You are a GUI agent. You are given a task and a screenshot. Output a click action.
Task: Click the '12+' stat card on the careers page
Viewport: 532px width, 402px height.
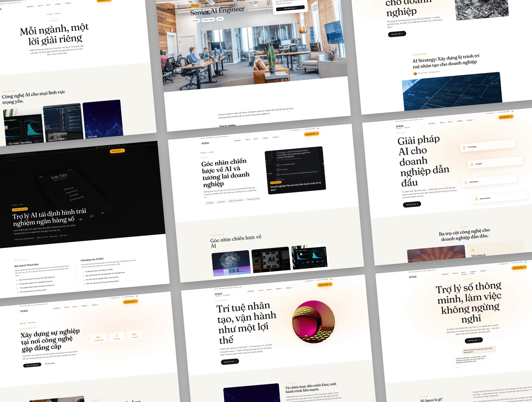click(98, 338)
